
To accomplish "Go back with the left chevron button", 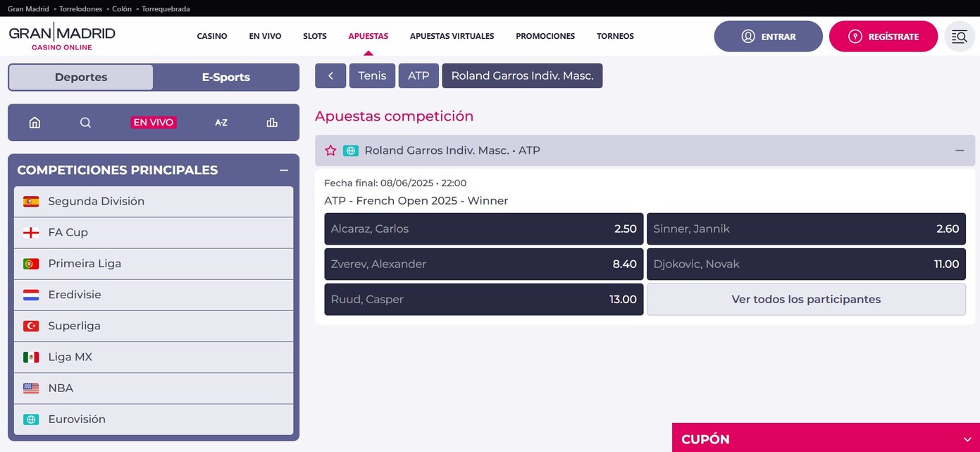I will click(x=330, y=75).
